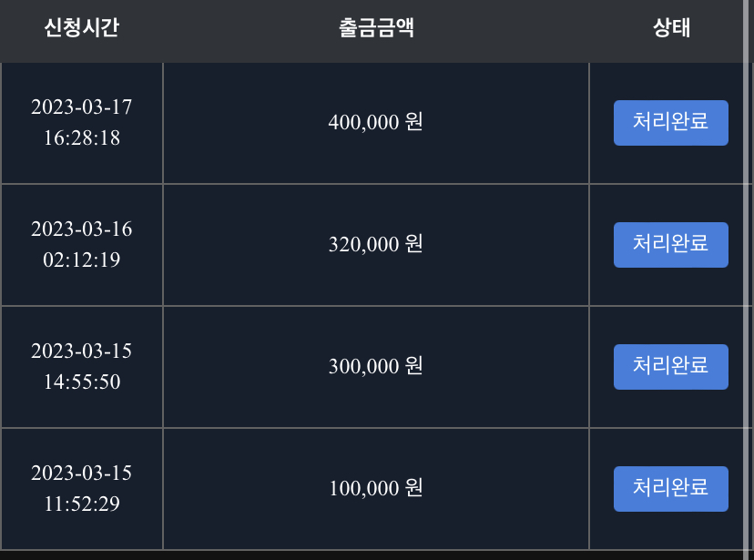The image size is (754, 560).
Task: Click 처리완료 button for 100,000 원 withdrawal
Action: [671, 489]
